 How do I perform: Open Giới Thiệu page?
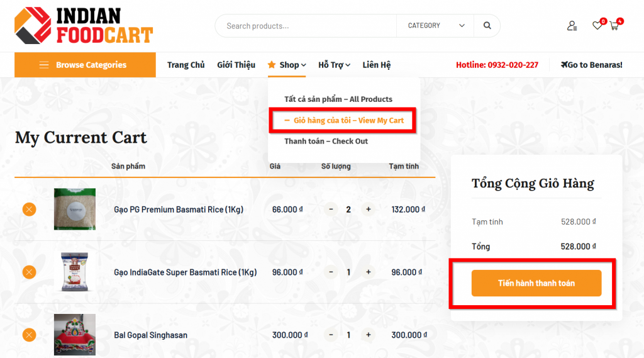coord(236,65)
